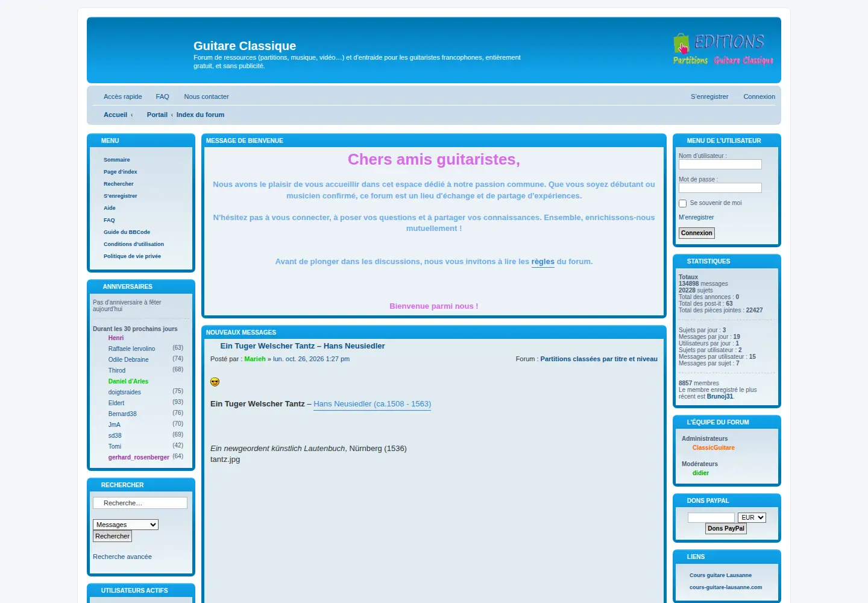Focus the 'Mot de passe' field
This screenshot has height=603, width=868.
click(x=720, y=188)
